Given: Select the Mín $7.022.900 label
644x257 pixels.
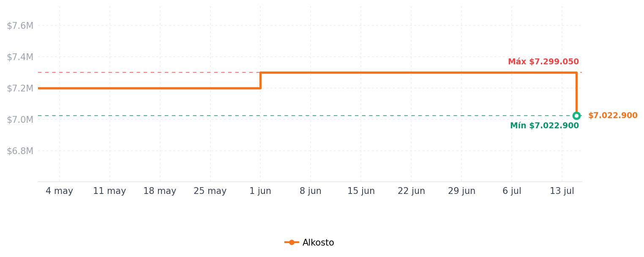Looking at the screenshot, I should tap(544, 126).
